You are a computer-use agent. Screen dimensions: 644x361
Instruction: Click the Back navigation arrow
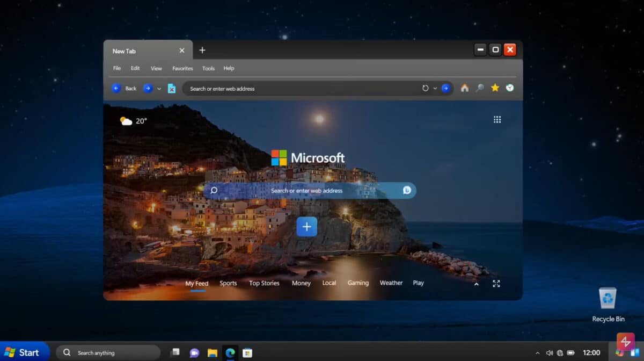tap(116, 88)
